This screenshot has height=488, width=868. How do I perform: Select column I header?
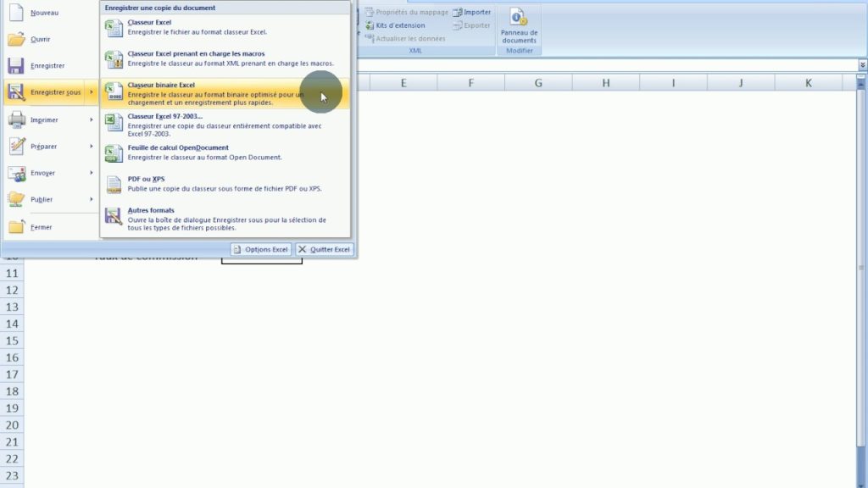coord(674,83)
